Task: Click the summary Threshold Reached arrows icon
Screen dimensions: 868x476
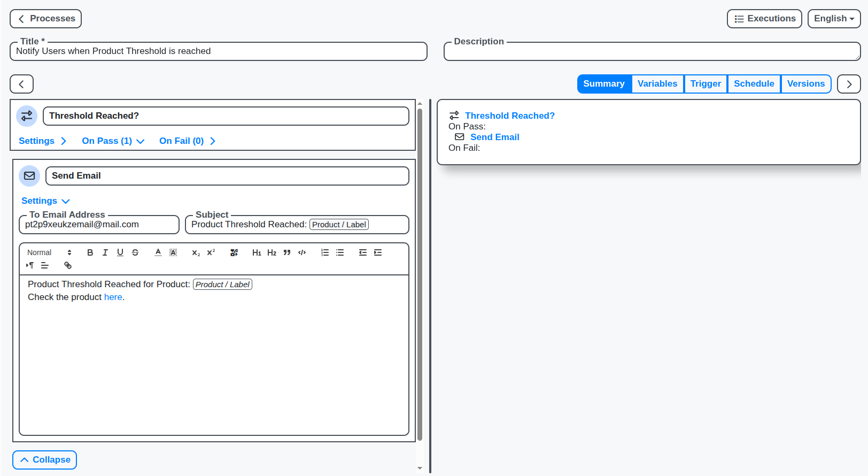Action: tap(454, 116)
